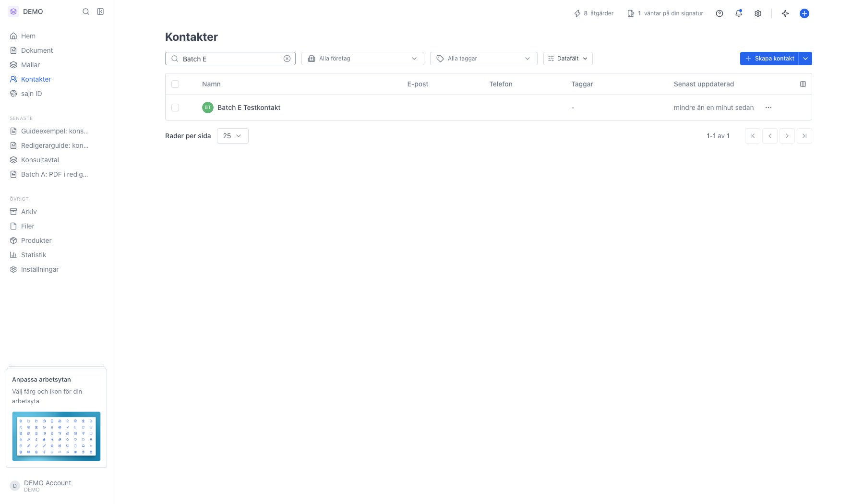Viewport: 864px width, 504px height.
Task: Click the Skapa kontakt button
Action: tap(769, 59)
